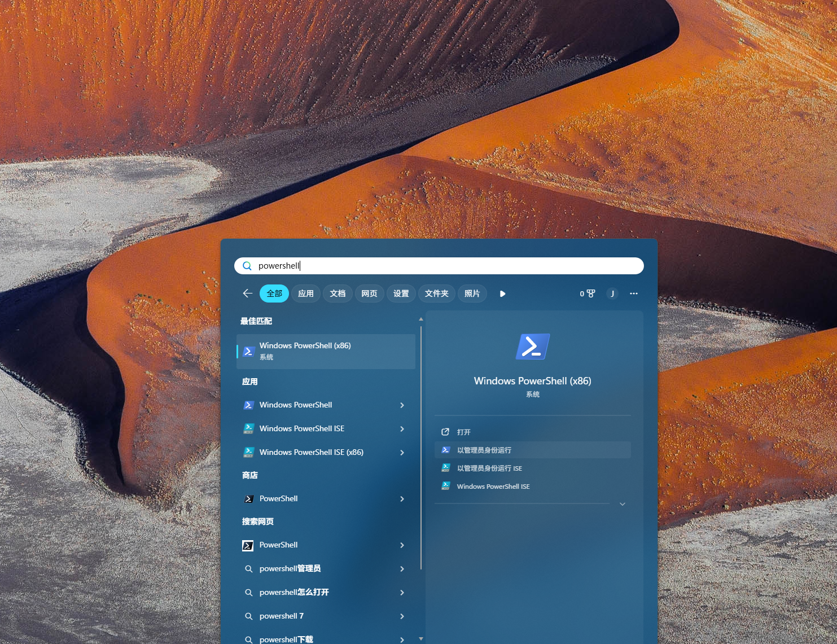This screenshot has height=644, width=837.
Task: Show more filter tabs with play arrow
Action: click(502, 293)
